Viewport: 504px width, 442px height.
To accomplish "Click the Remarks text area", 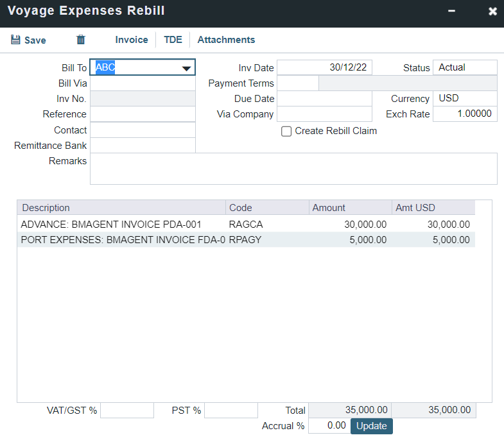I will click(x=293, y=169).
